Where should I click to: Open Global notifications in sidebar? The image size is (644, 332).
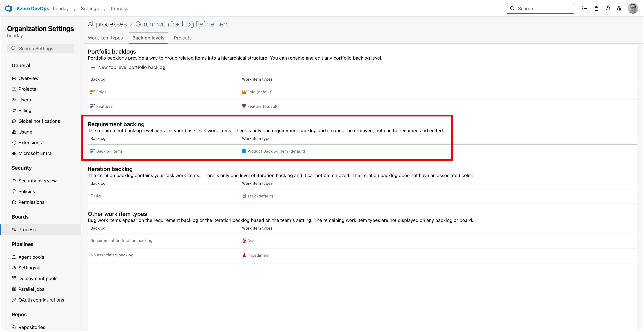tap(39, 121)
